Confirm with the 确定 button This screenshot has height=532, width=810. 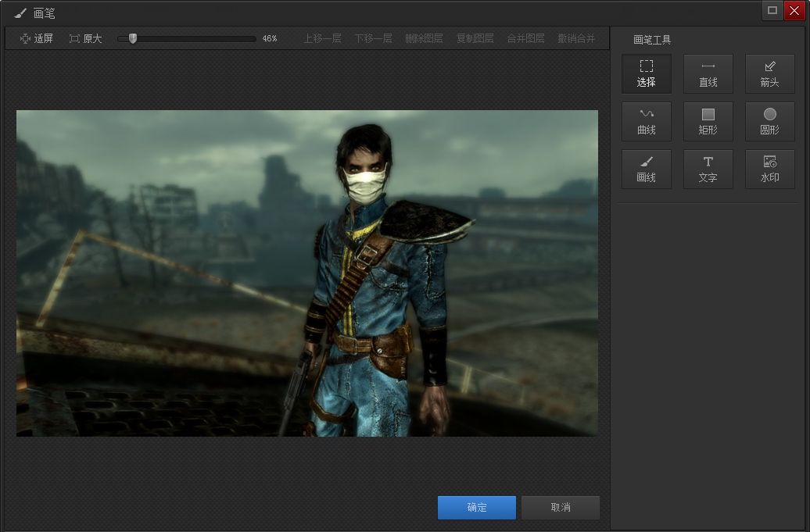(477, 508)
